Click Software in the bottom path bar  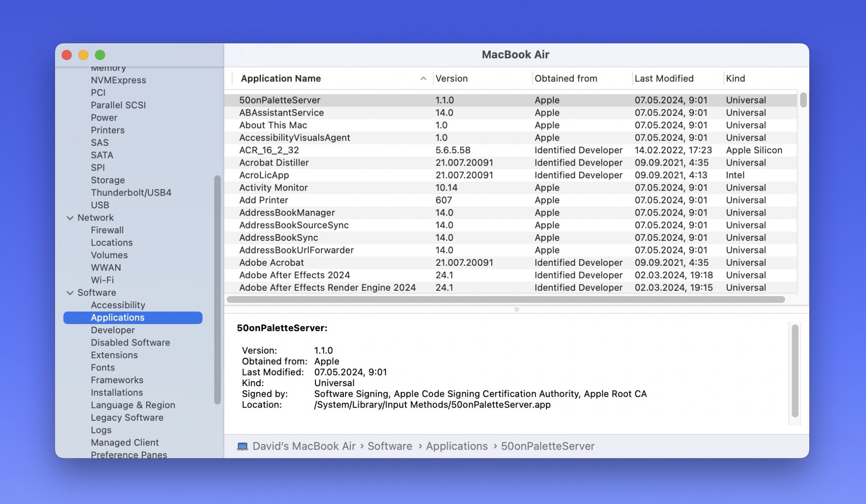pos(389,446)
